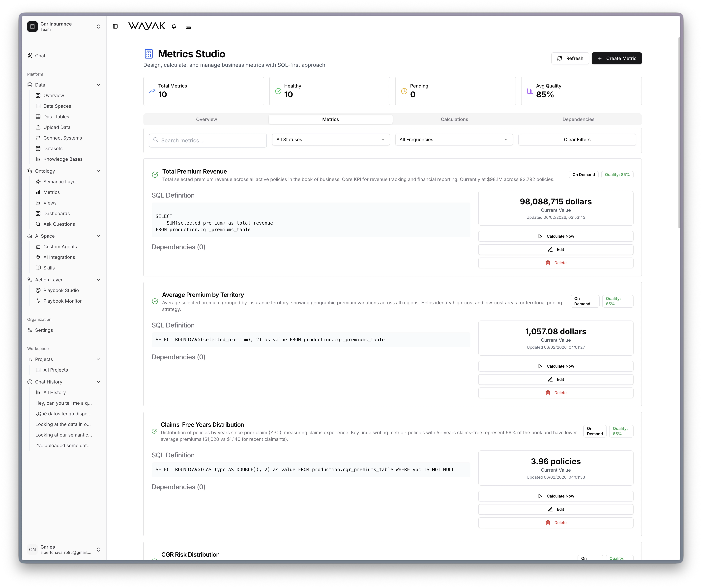Collapse the Chat History section
The width and height of the screenshot is (702, 588).
pyautogui.click(x=99, y=381)
